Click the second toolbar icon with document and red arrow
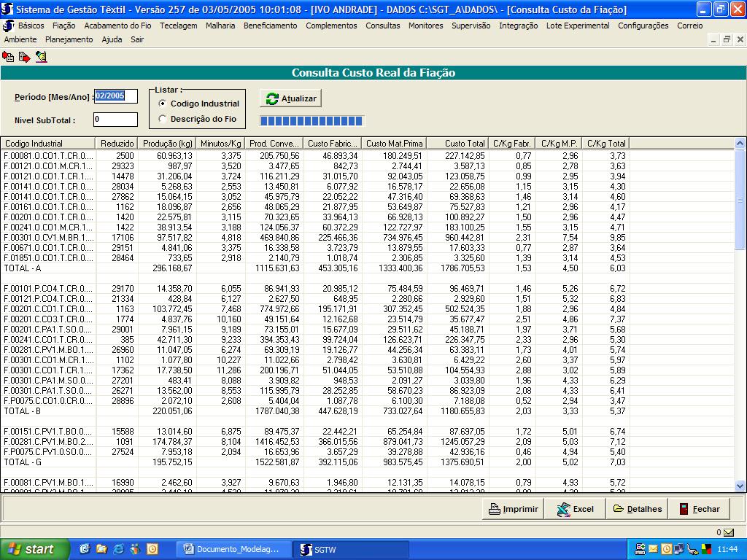Image resolution: width=747 pixels, height=560 pixels. 25,56
